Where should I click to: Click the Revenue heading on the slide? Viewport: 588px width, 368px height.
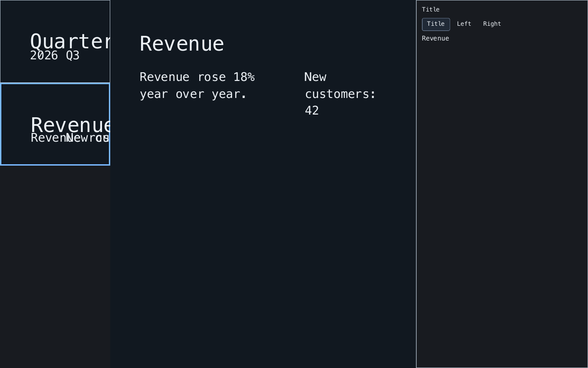coord(182,44)
